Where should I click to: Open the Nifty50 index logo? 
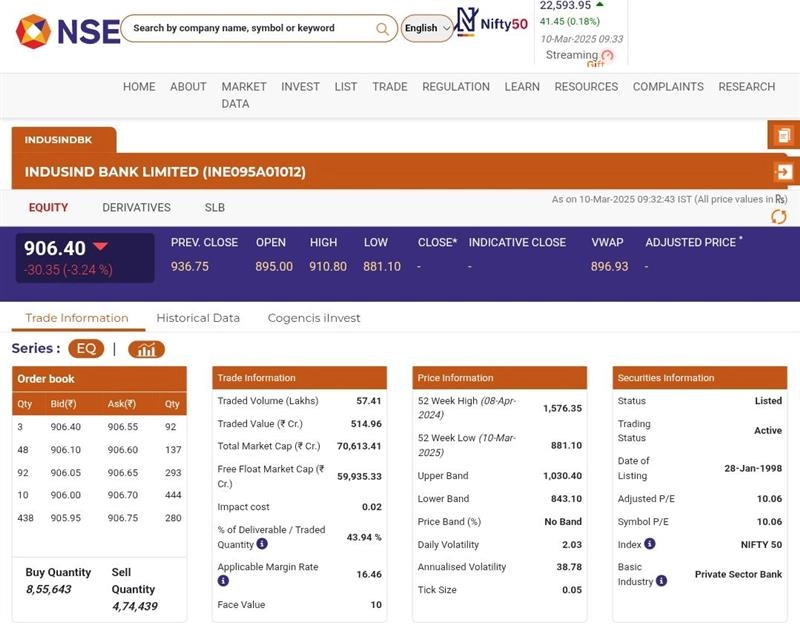coord(492,23)
